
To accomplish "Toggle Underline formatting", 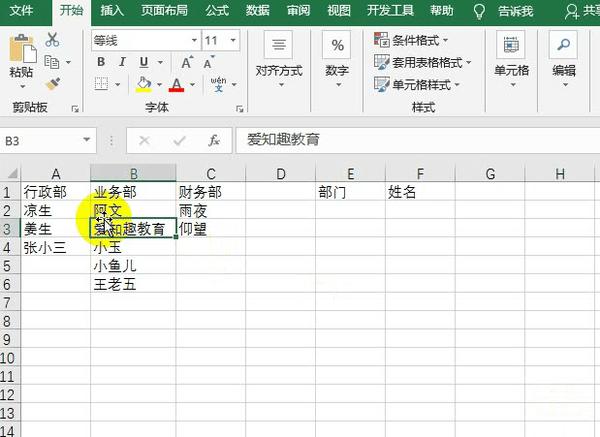I will [x=144, y=62].
